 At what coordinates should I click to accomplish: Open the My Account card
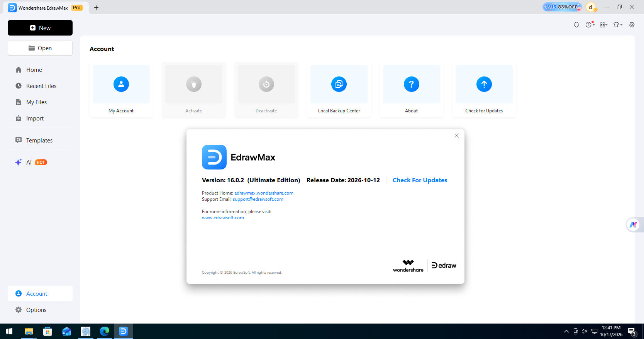pos(121,90)
